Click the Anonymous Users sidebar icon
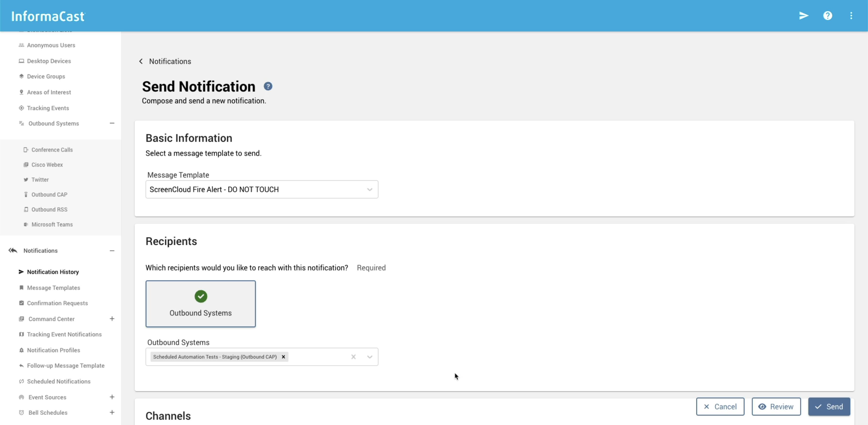This screenshot has height=425, width=868. pyautogui.click(x=21, y=45)
